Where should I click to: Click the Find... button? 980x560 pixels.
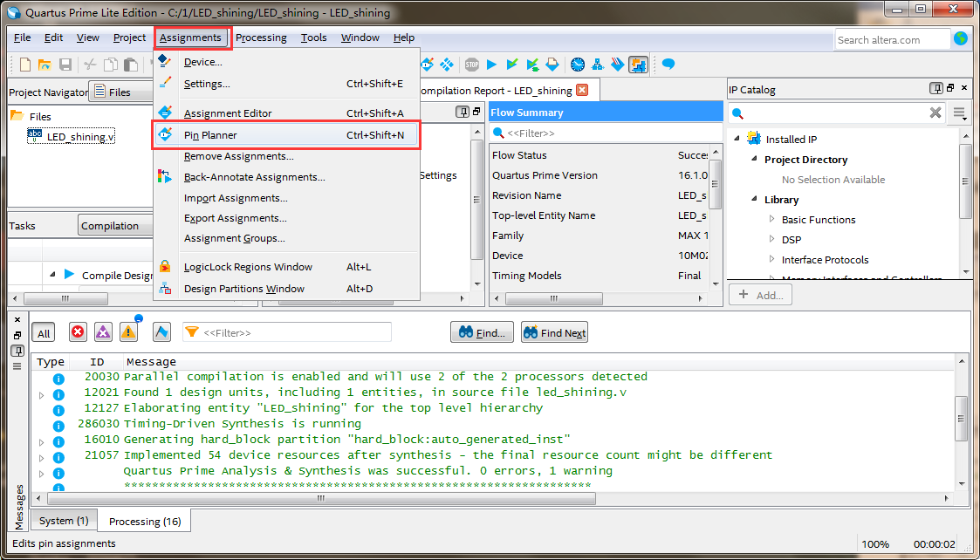(482, 333)
